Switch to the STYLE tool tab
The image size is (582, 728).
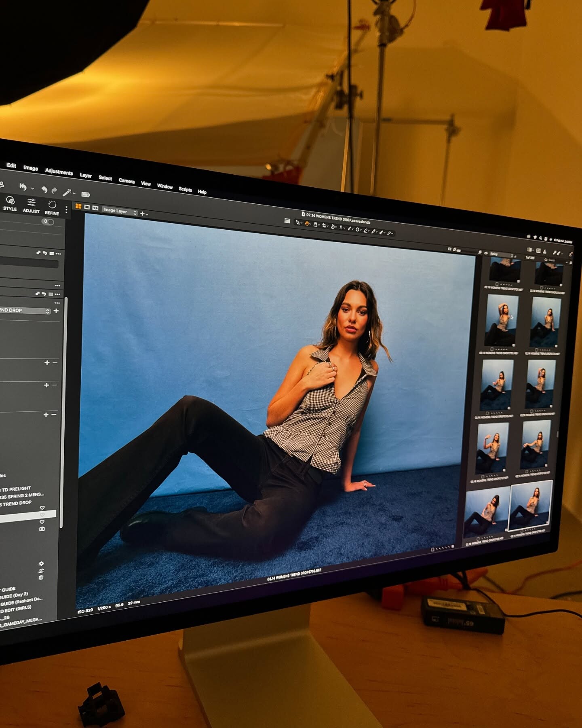point(10,204)
